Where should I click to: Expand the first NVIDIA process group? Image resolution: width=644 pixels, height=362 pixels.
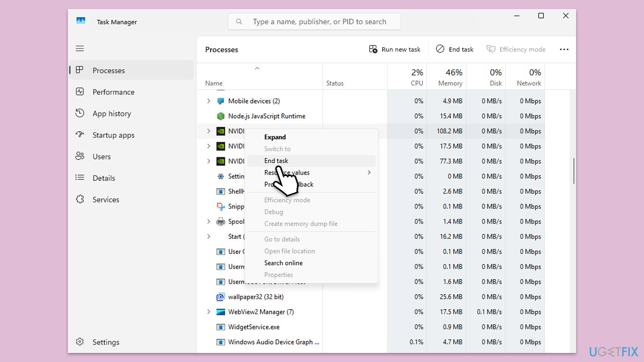(x=209, y=131)
